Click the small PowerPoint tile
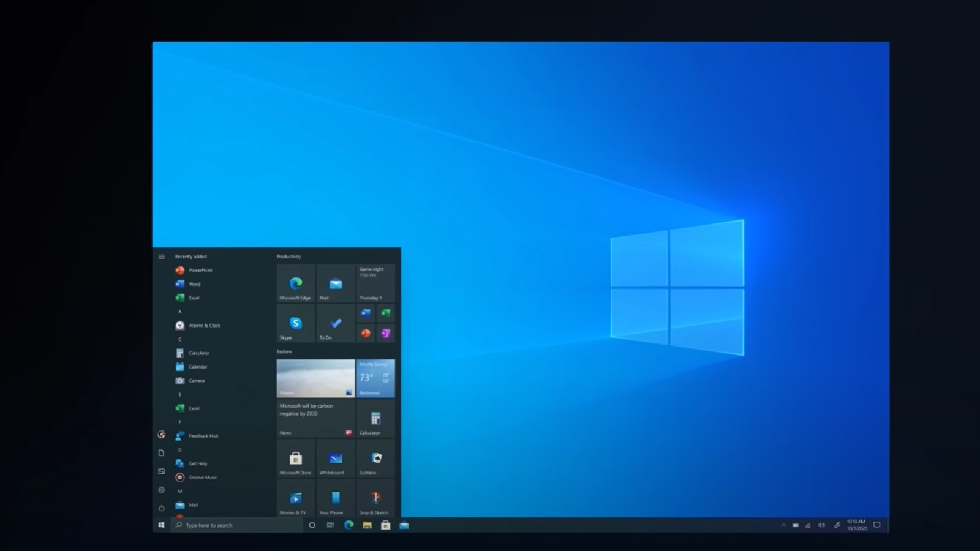Screen dimensions: 980x551 [x=366, y=333]
